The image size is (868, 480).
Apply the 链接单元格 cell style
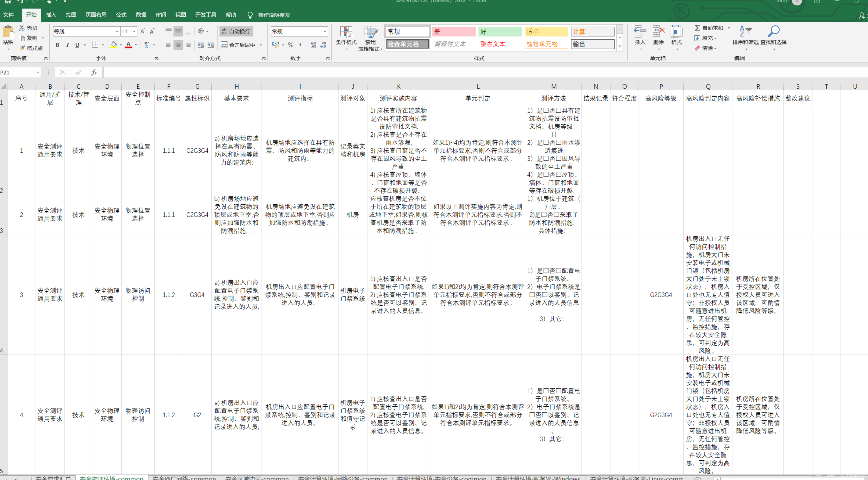click(x=546, y=44)
